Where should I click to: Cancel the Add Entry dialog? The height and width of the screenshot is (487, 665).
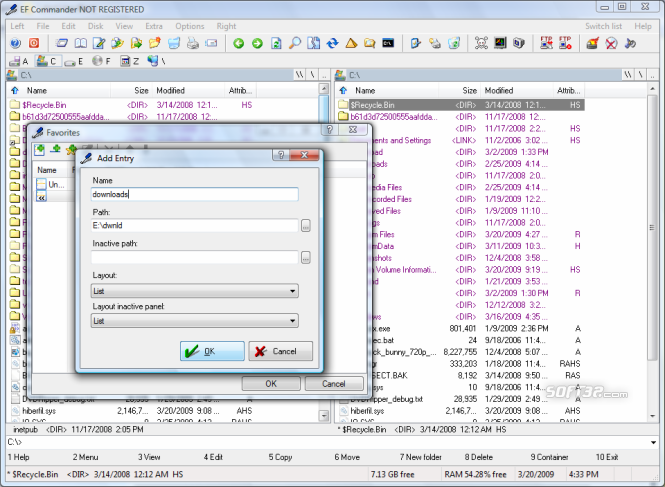pos(281,351)
